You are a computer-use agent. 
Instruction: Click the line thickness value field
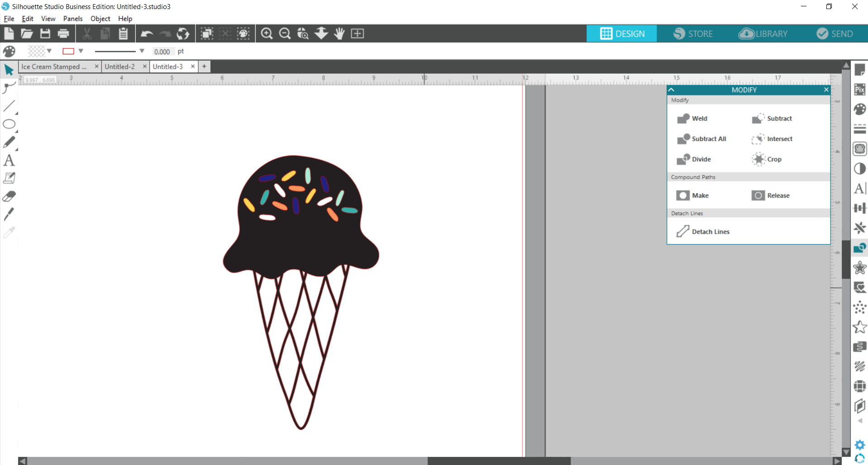tap(162, 52)
